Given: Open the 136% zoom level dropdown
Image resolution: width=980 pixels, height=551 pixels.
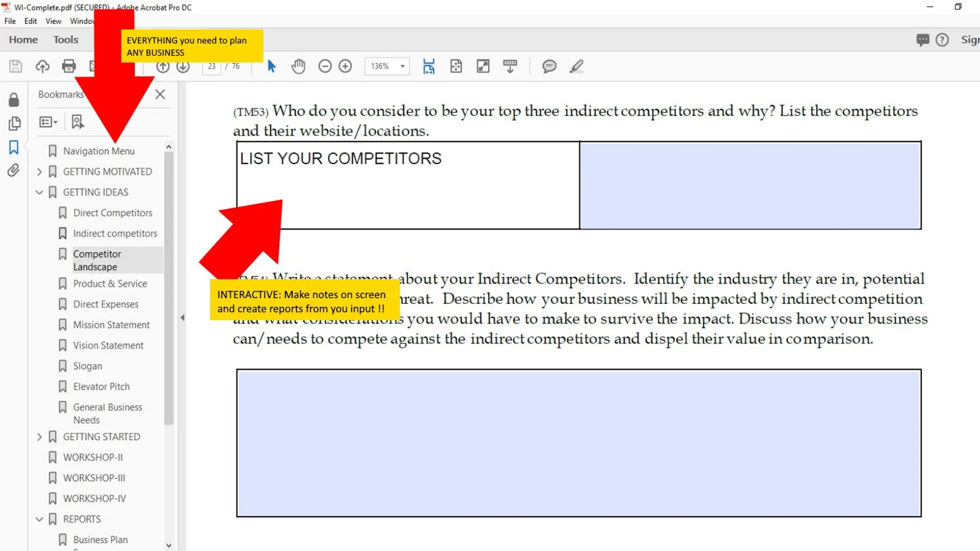Looking at the screenshot, I should click(x=402, y=66).
